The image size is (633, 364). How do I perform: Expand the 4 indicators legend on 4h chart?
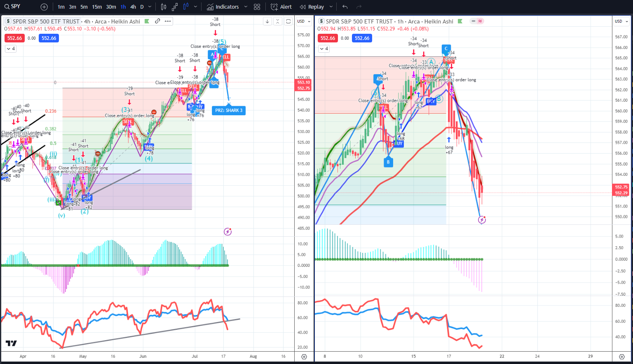point(11,49)
